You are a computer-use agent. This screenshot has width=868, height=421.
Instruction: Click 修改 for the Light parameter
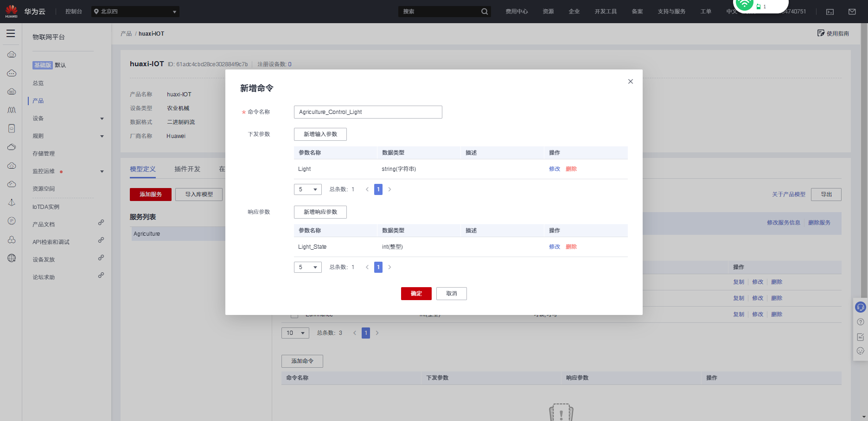coord(555,169)
